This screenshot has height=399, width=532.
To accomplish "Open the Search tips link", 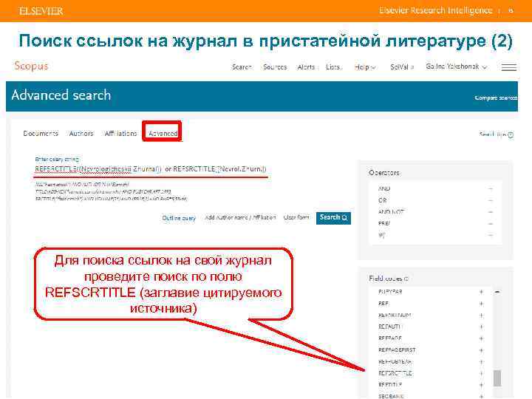I will (497, 134).
